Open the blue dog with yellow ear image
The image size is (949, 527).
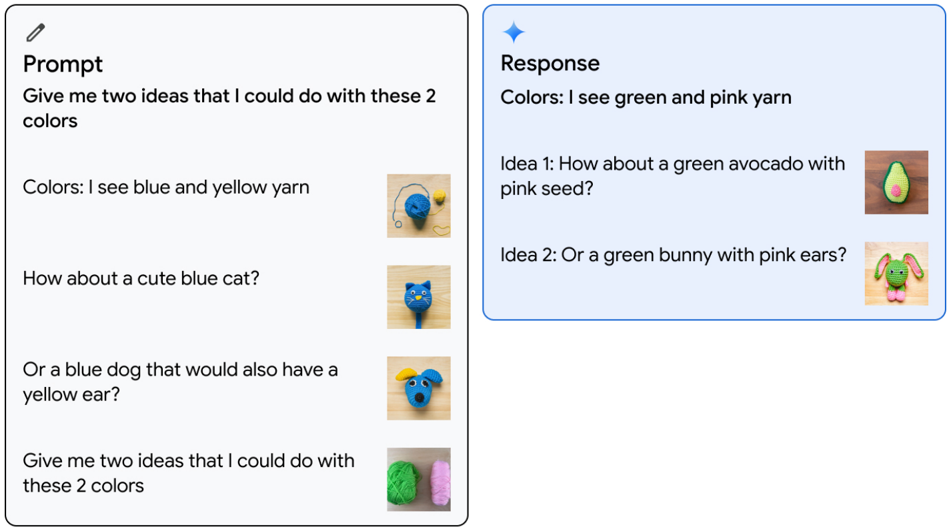[418, 388]
